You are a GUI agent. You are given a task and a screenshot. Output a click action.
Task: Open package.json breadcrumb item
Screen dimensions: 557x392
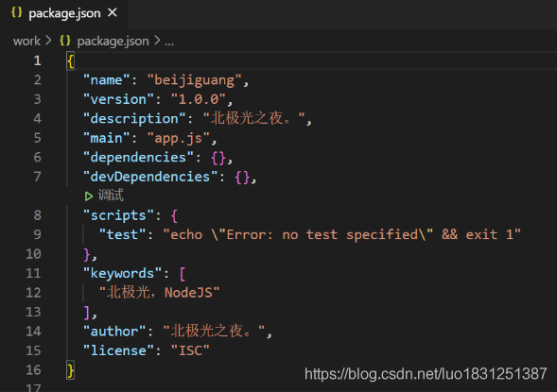point(113,42)
